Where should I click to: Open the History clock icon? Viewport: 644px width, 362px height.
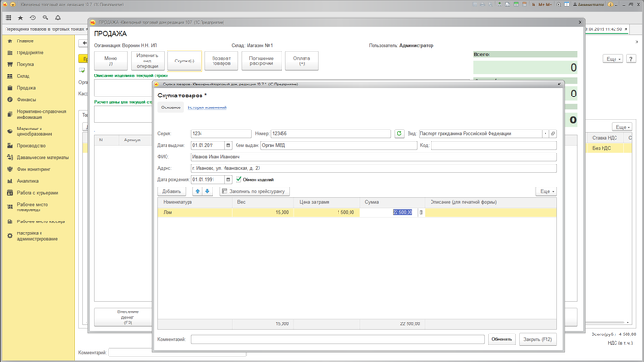[x=33, y=17]
